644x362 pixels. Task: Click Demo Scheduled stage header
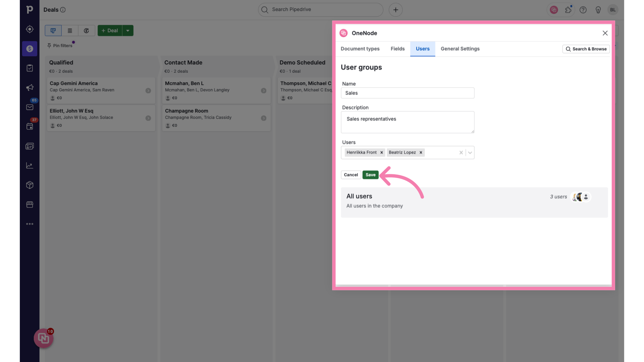[304, 66]
